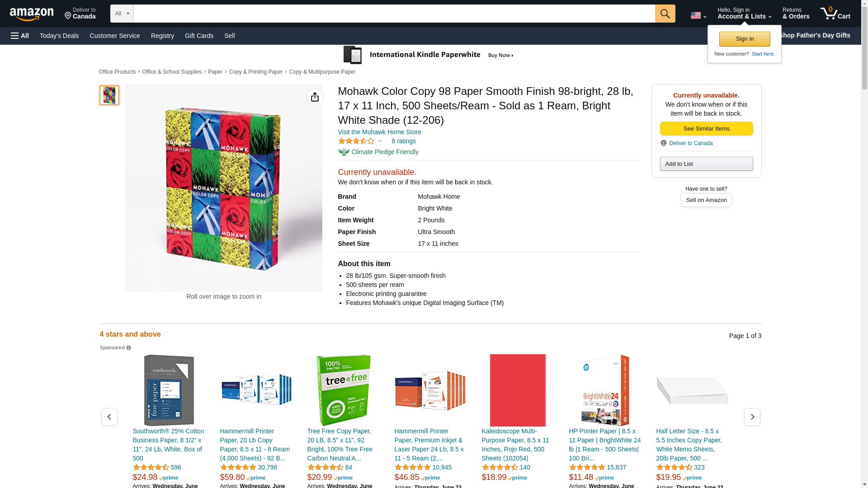Viewport: 868px width, 488px height.
Task: Go to previous carousel page arrow
Action: [109, 417]
